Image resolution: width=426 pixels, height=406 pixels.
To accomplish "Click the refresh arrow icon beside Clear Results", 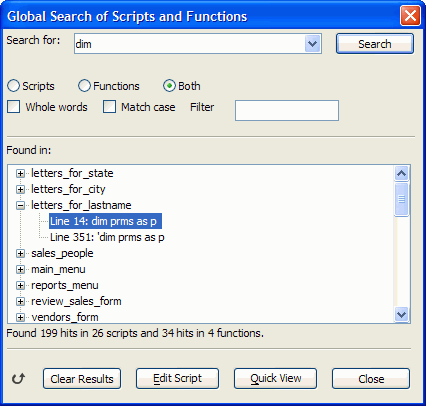I will point(18,379).
